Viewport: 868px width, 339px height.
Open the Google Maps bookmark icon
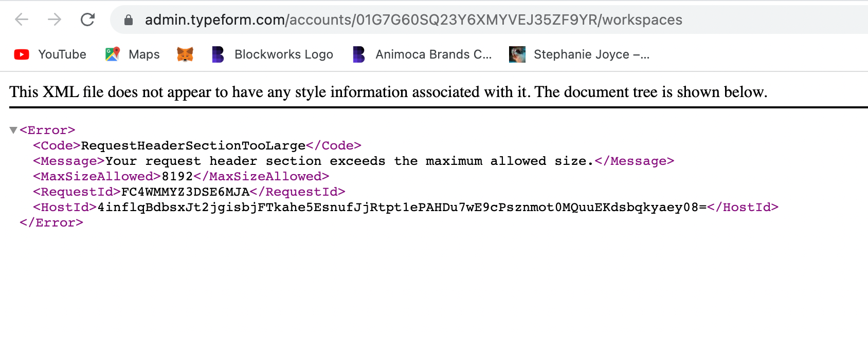112,54
